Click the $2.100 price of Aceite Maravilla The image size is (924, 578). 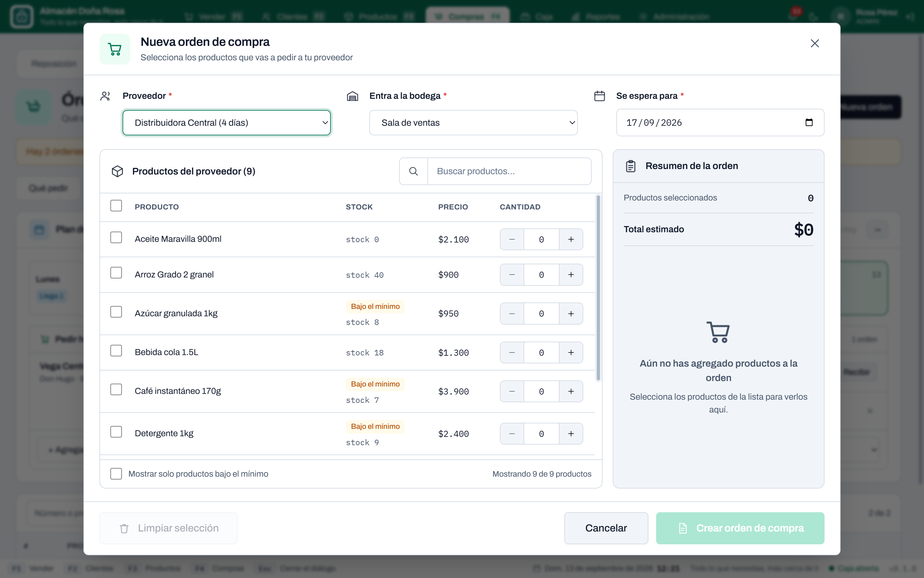453,240
